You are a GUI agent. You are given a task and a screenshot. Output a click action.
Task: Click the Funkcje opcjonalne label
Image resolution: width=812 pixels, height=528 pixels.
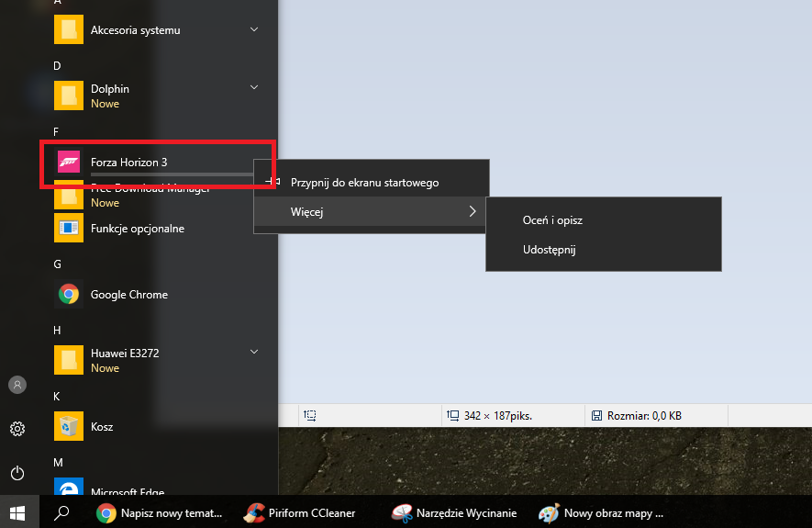click(138, 229)
